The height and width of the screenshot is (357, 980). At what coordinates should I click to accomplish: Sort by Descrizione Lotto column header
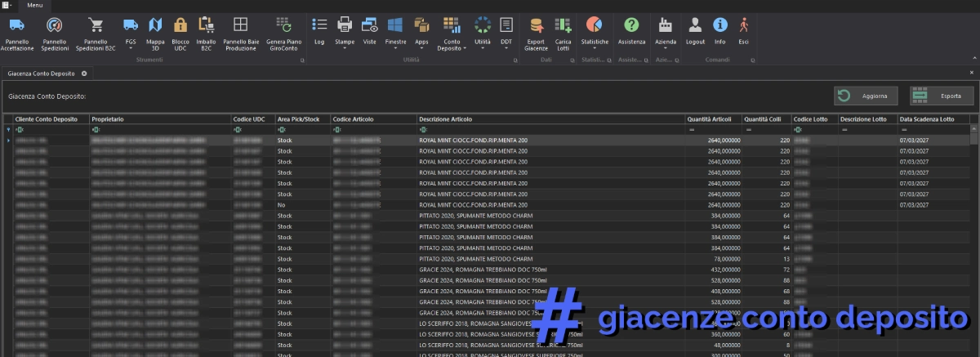click(867, 119)
